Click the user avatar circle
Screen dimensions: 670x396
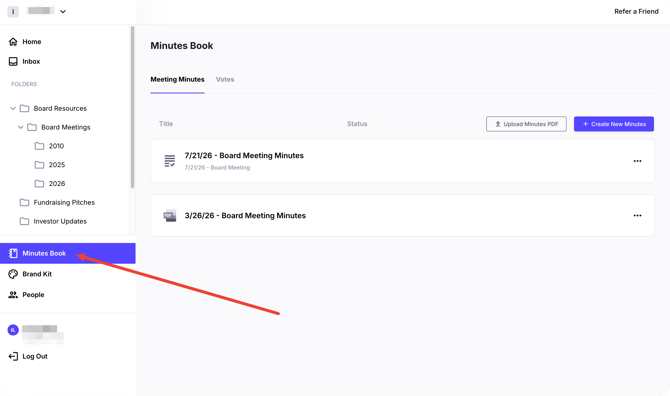(x=13, y=330)
